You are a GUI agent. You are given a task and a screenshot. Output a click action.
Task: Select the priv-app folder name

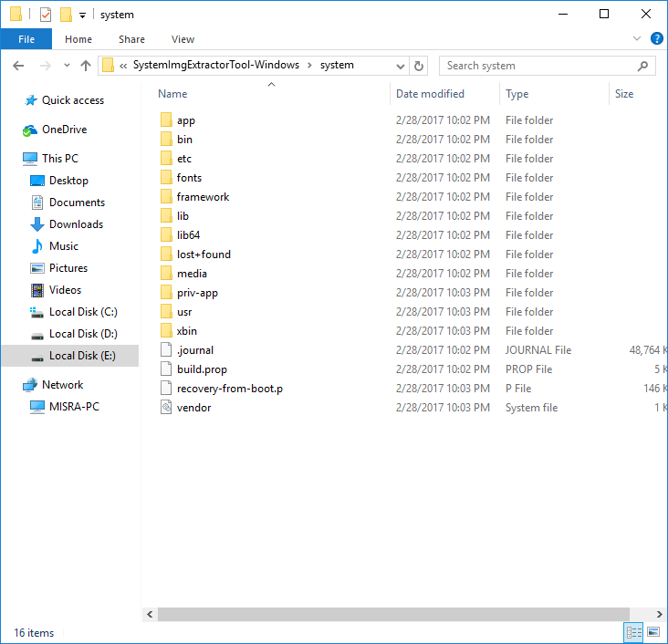pyautogui.click(x=197, y=293)
